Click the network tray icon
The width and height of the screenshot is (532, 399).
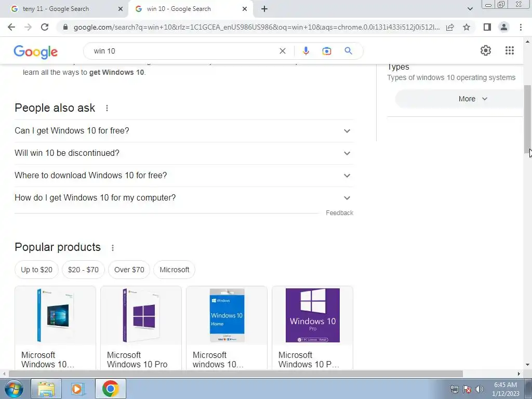coord(454,389)
